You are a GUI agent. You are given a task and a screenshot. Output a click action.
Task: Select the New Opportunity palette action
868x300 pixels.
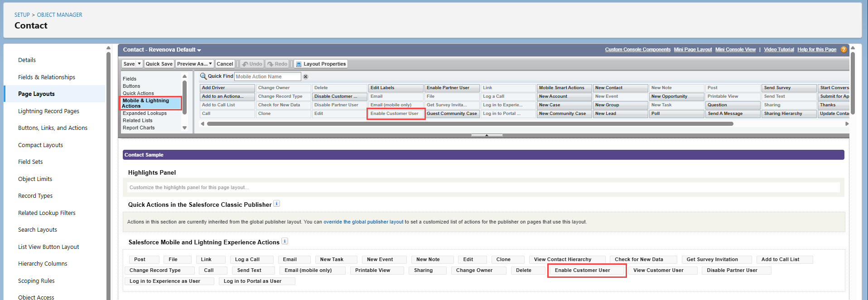coord(676,96)
